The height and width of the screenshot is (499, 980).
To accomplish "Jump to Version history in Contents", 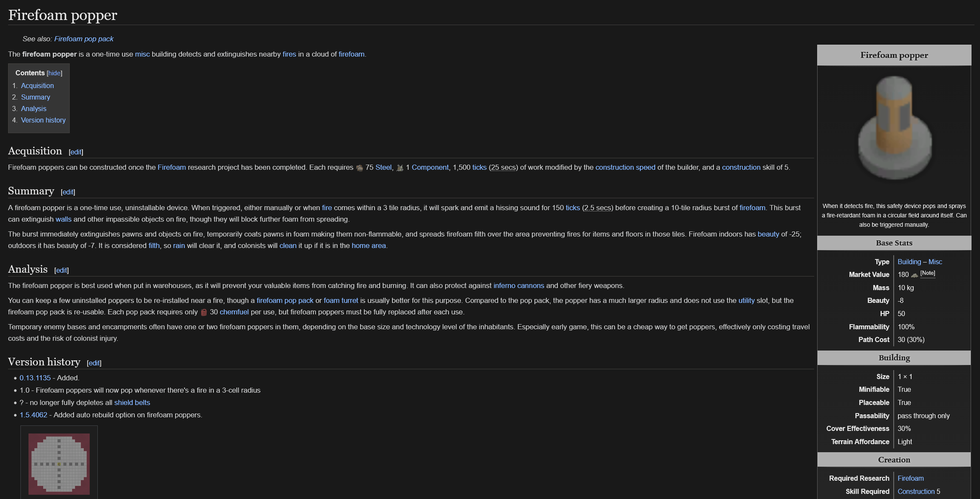I will (x=43, y=120).
